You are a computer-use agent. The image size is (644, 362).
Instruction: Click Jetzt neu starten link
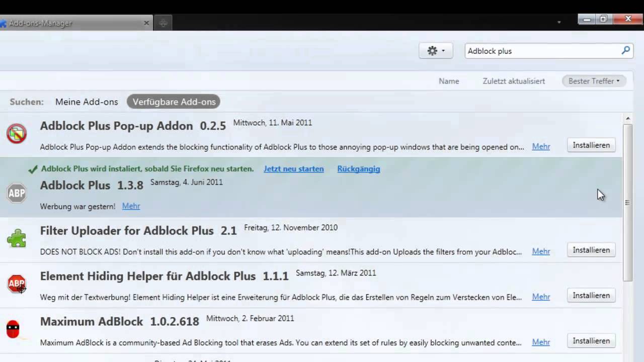point(294,169)
